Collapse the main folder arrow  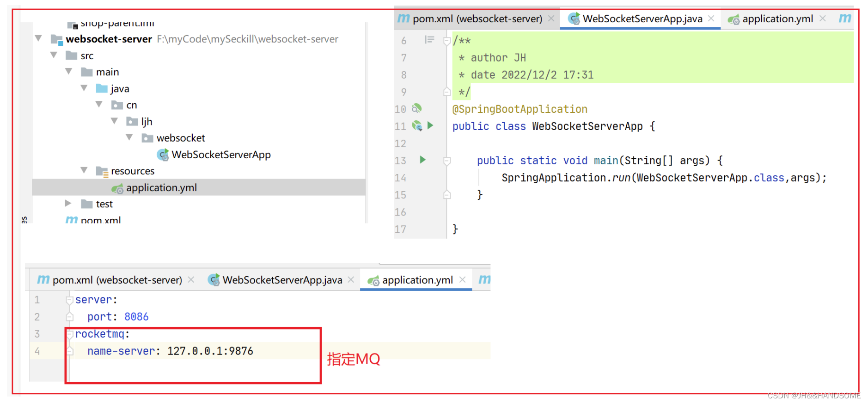pos(69,71)
